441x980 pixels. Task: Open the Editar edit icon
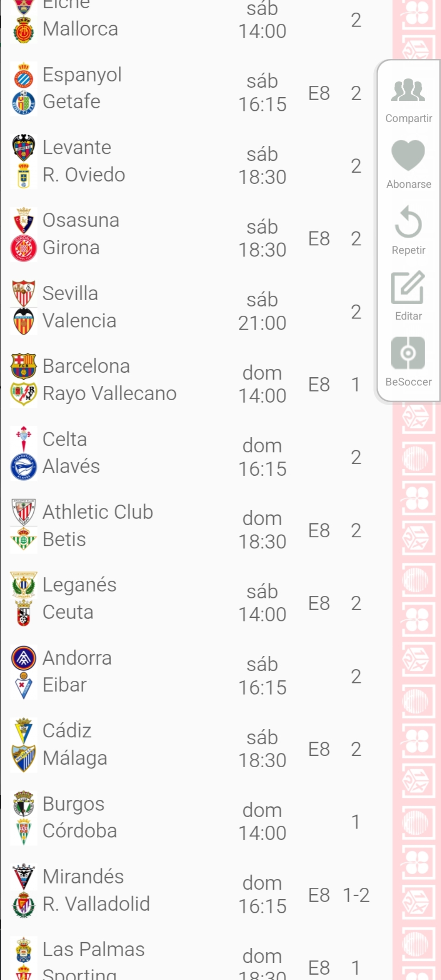pos(408,287)
